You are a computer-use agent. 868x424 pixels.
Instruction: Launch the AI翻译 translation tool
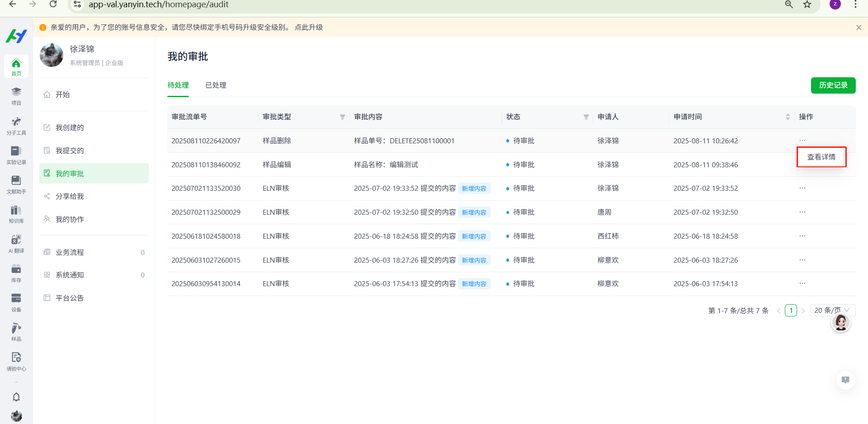(x=16, y=243)
